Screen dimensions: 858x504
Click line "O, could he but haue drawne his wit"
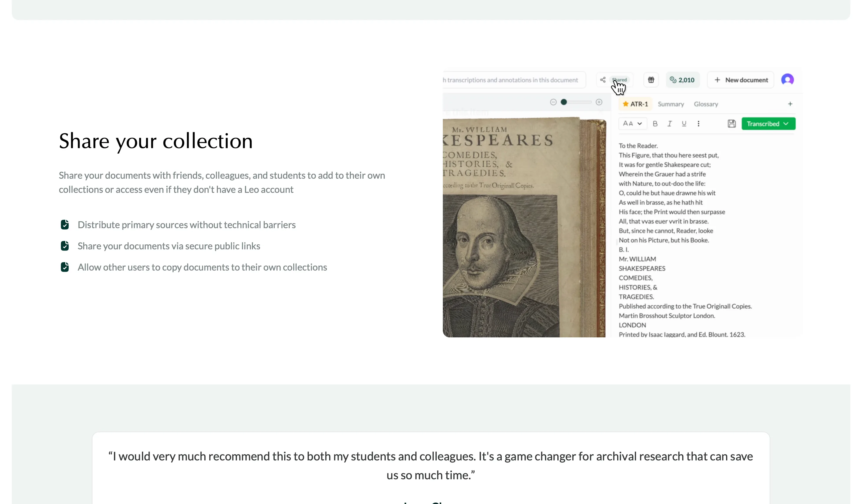[667, 193]
